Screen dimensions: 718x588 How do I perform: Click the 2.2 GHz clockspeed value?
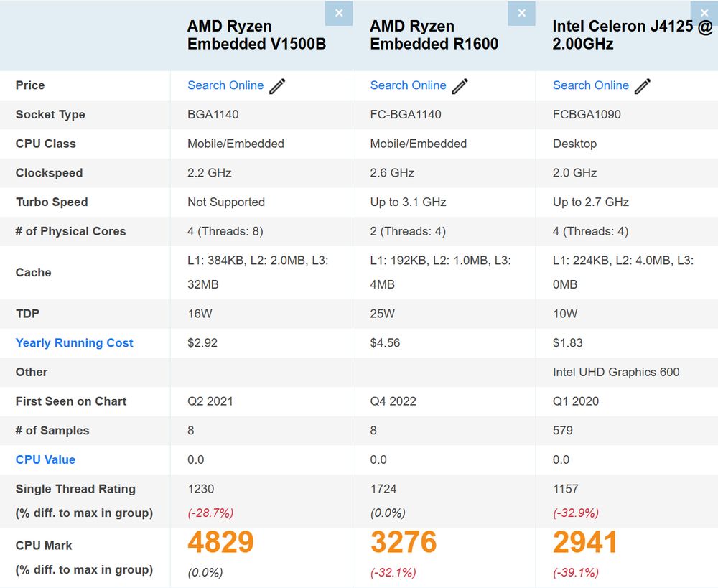click(209, 173)
